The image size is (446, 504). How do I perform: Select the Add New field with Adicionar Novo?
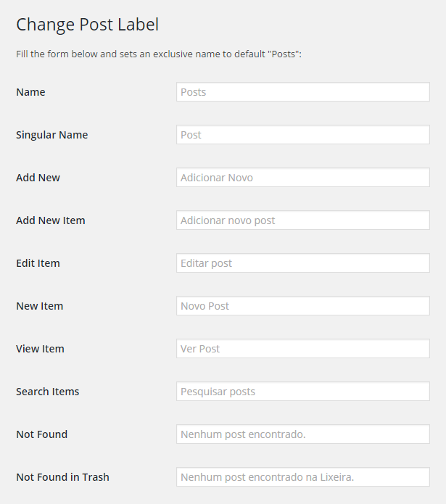(x=303, y=178)
